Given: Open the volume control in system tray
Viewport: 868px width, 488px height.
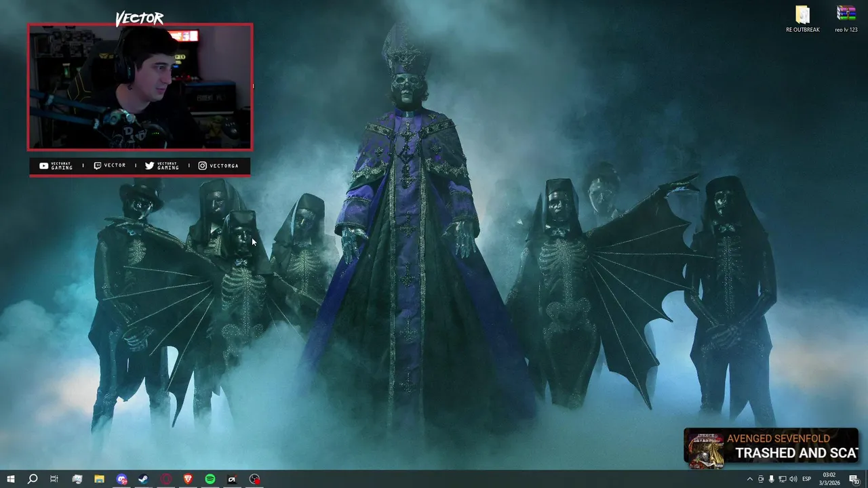Looking at the screenshot, I should (793, 479).
